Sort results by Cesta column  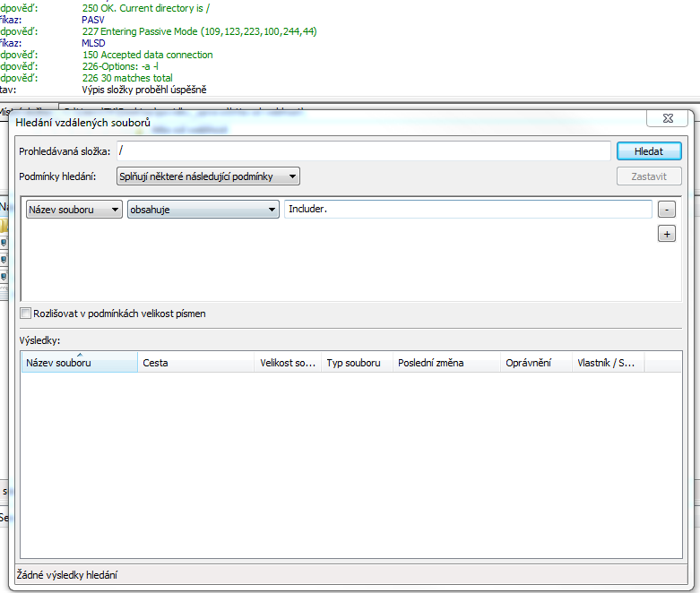click(195, 363)
